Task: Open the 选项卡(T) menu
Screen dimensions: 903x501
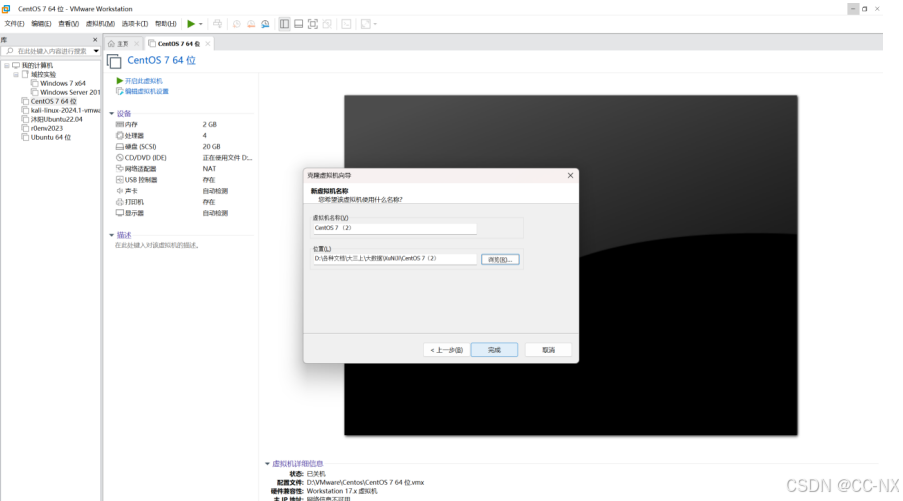Action: [135, 24]
